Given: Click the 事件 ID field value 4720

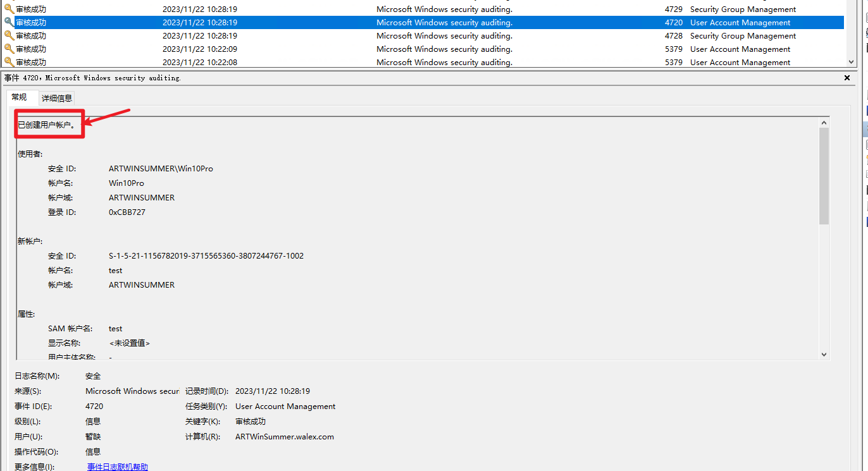Looking at the screenshot, I should tap(94, 407).
